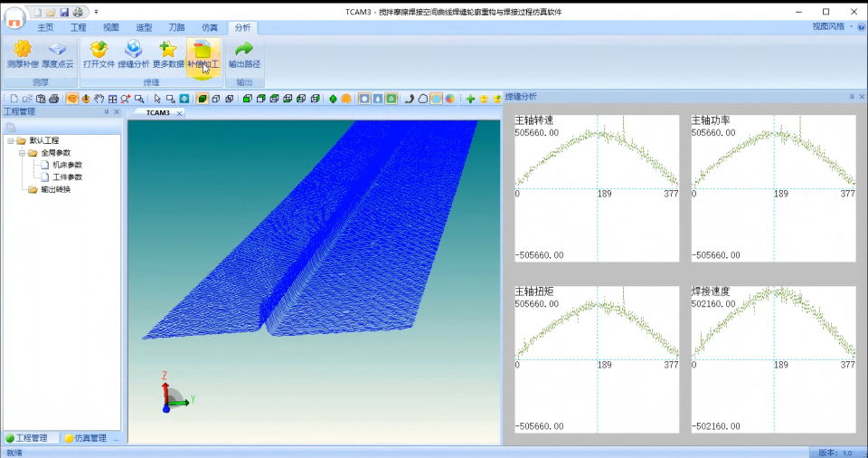
Task: Click the round application menu button
Action: (x=15, y=19)
